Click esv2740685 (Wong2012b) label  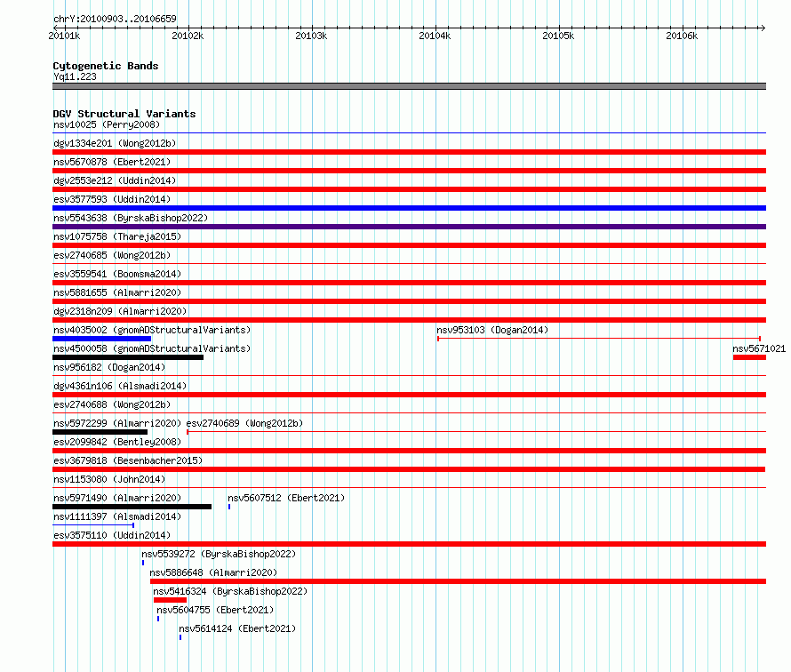(x=112, y=255)
